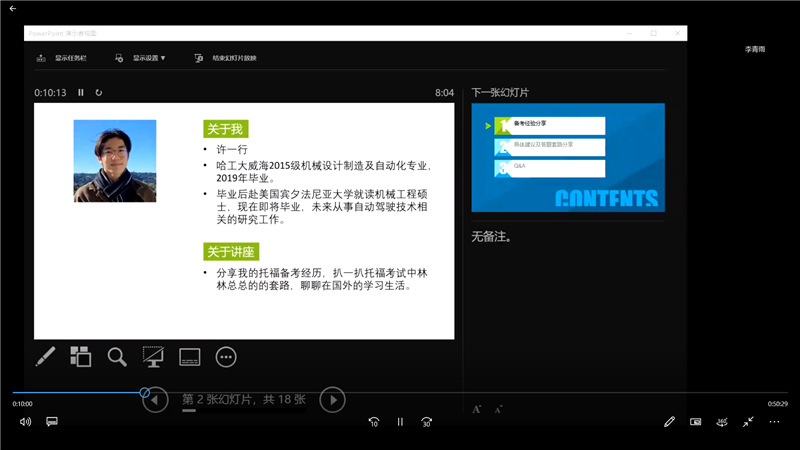Switch to mini view mode
The width and height of the screenshot is (800, 450).
[x=696, y=422]
